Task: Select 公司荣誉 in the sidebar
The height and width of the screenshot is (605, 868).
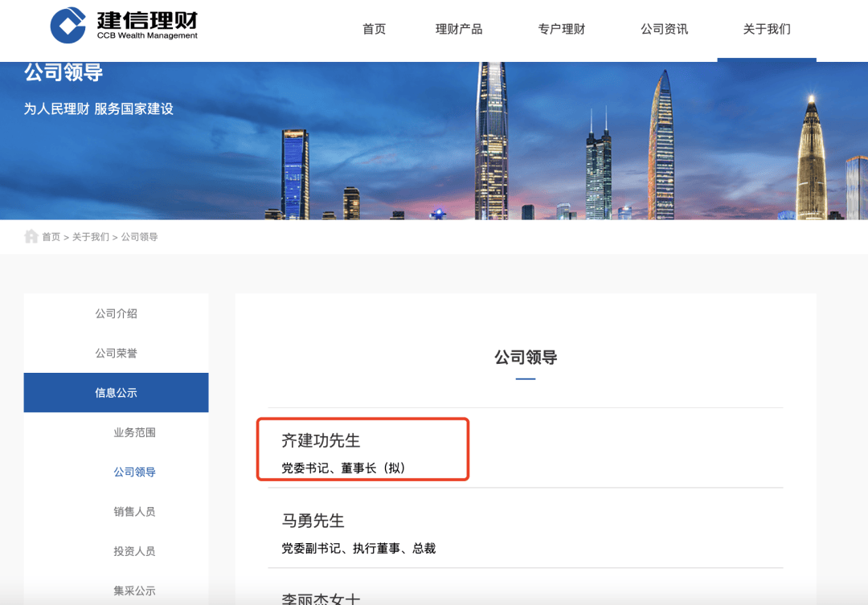Action: point(117,354)
